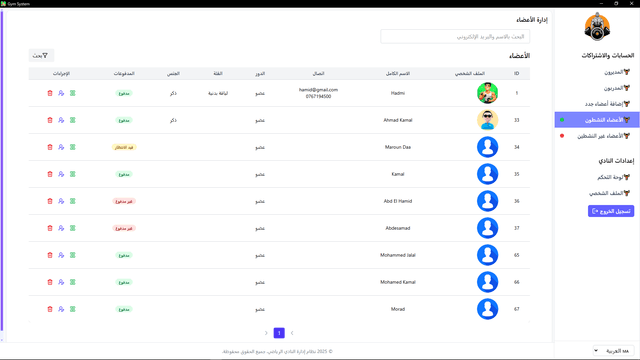Edit Mohamed Kamal with purple user icon
This screenshot has height=360, width=640.
click(x=61, y=282)
